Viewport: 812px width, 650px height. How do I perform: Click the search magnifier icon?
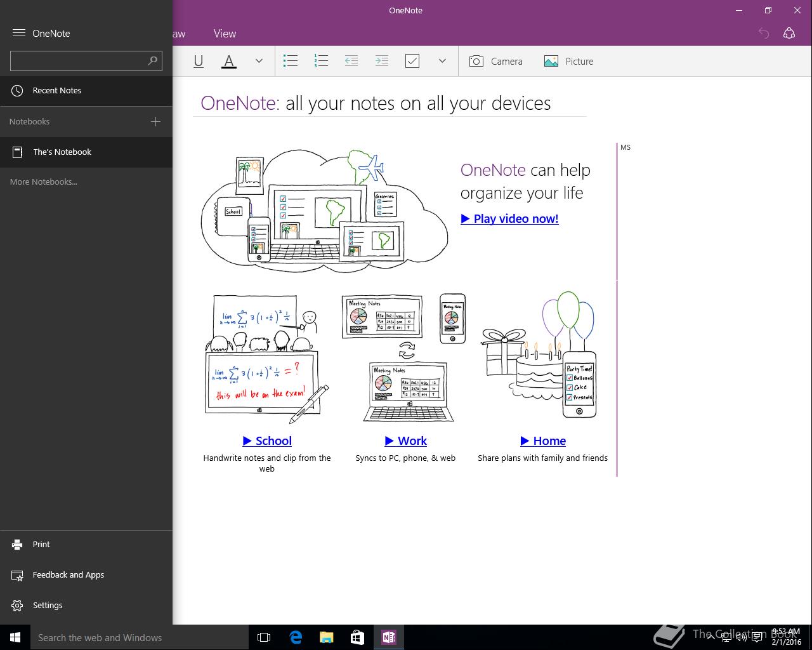(152, 60)
